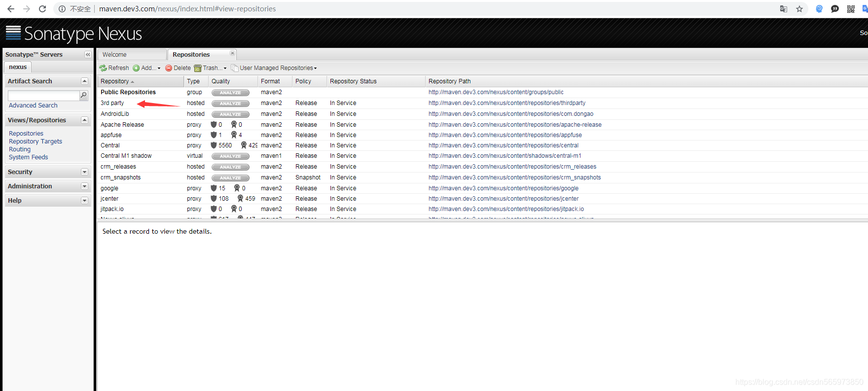Click license ribbon icon in jcenter row

(240, 199)
